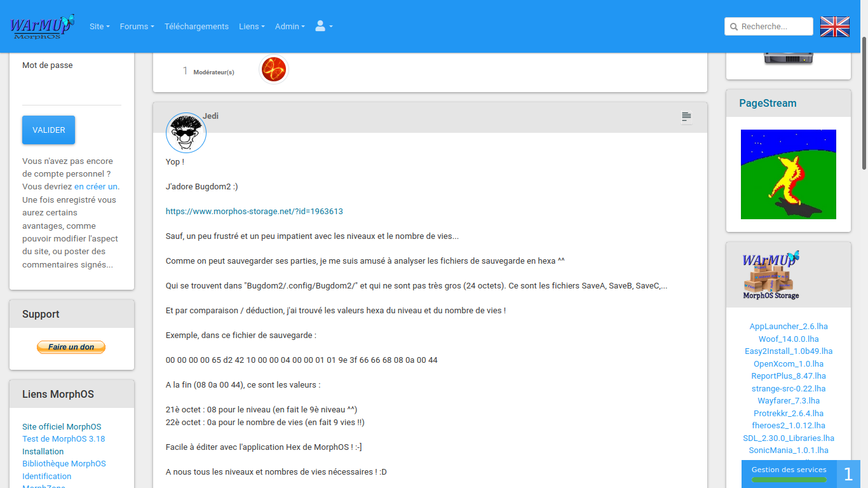Click the 'Modérateur(s)' label
This screenshot has width=868, height=488.
pyautogui.click(x=214, y=72)
